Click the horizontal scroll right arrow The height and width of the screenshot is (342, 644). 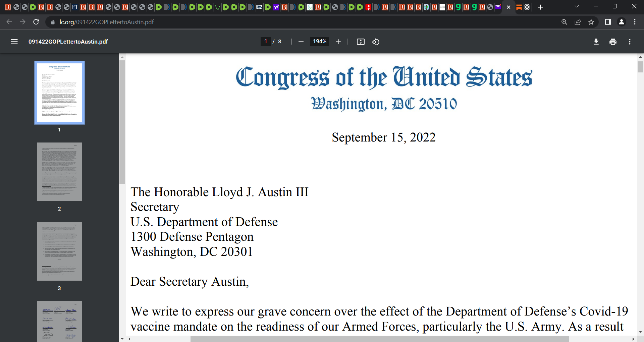(633, 339)
